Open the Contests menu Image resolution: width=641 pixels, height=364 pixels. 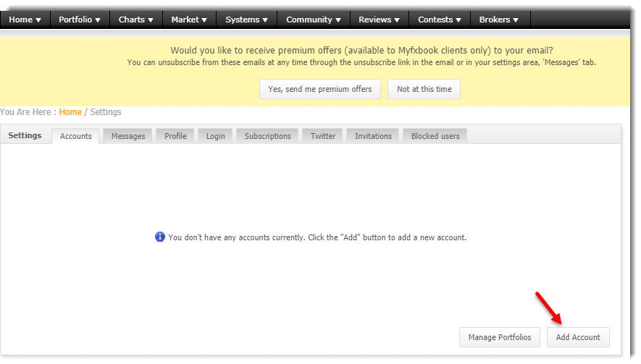tap(440, 20)
